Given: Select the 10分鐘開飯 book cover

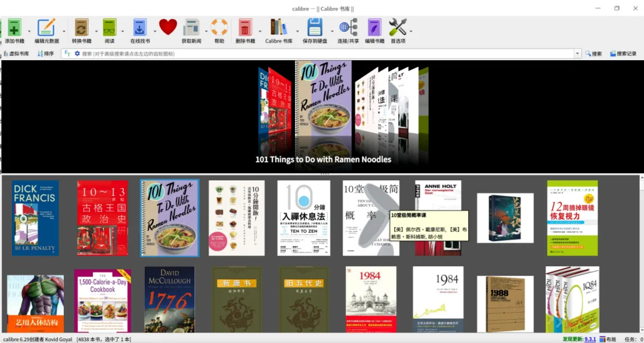Looking at the screenshot, I should coord(237,218).
